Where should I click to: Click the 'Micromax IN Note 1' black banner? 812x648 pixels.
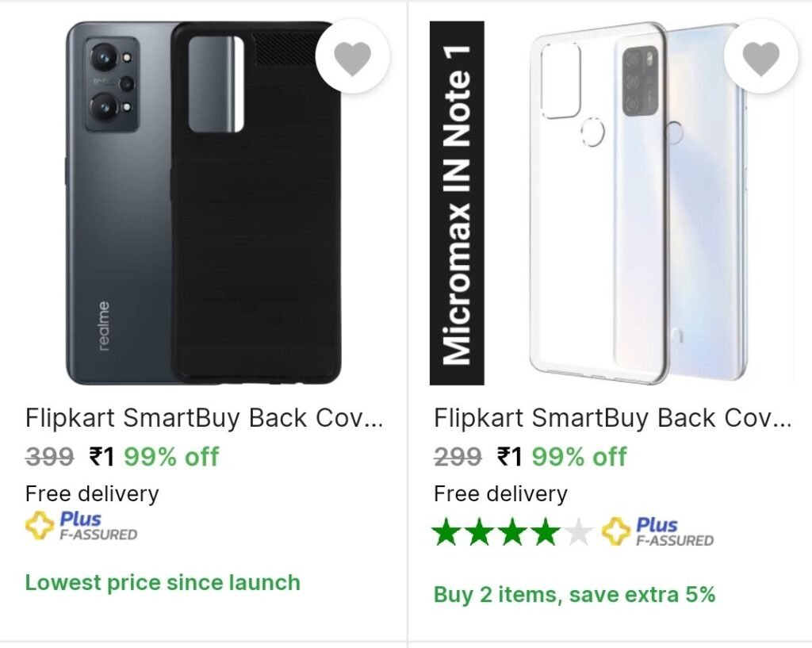[458, 203]
